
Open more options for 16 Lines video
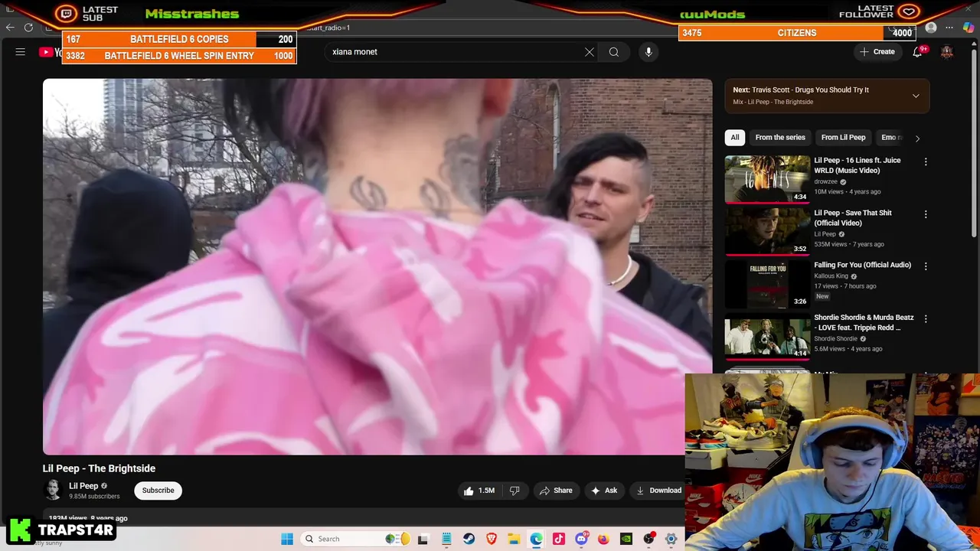pyautogui.click(x=926, y=161)
